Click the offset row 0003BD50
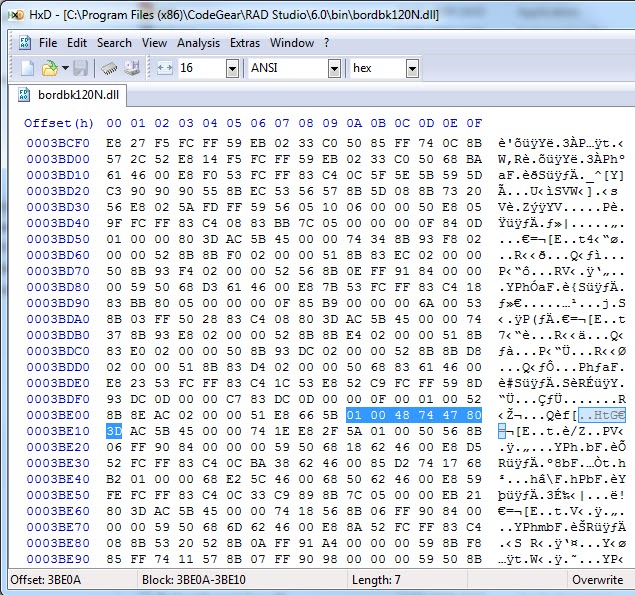 point(58,239)
